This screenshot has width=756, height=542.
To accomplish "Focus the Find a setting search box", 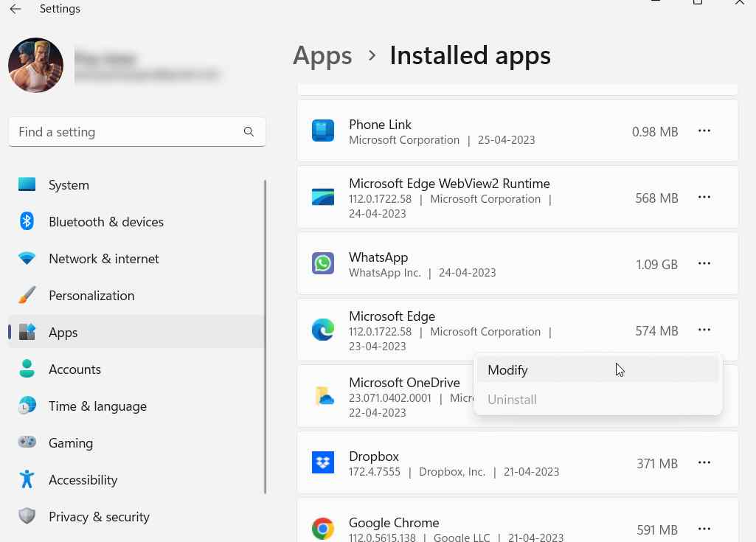I will 125,132.
